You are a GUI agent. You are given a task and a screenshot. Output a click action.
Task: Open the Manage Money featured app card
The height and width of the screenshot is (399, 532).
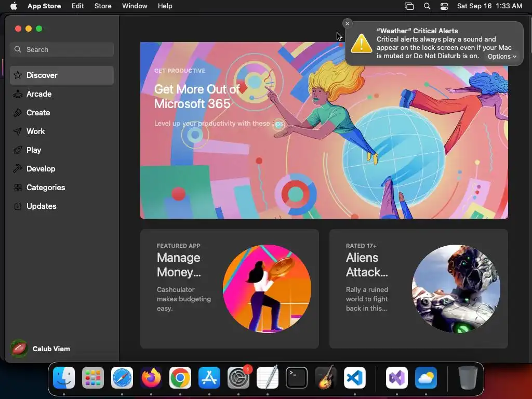[x=229, y=289]
